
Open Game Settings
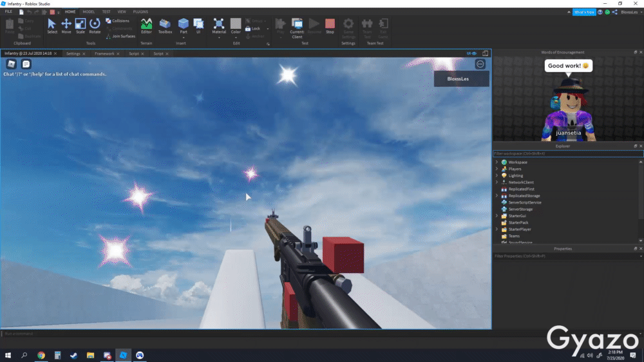click(348, 28)
